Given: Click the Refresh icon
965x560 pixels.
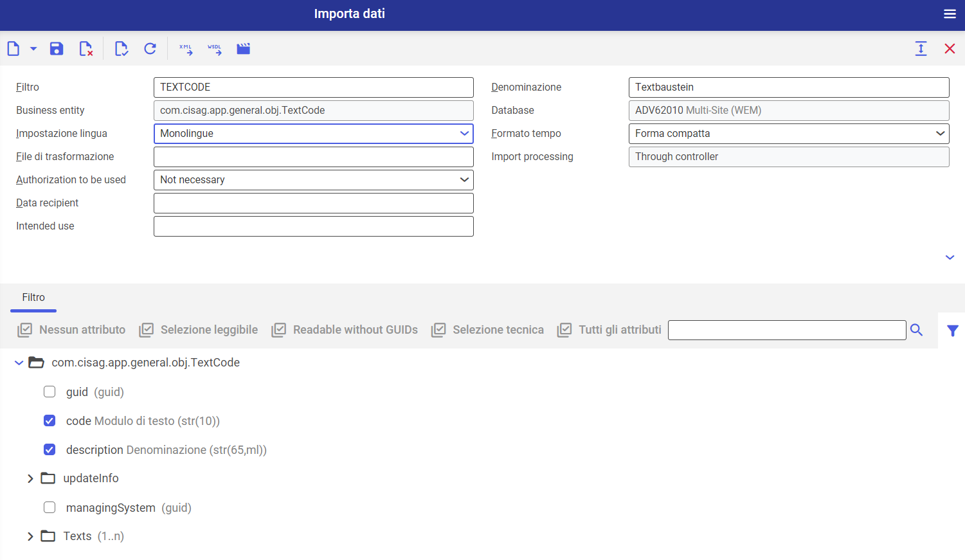Looking at the screenshot, I should point(150,49).
